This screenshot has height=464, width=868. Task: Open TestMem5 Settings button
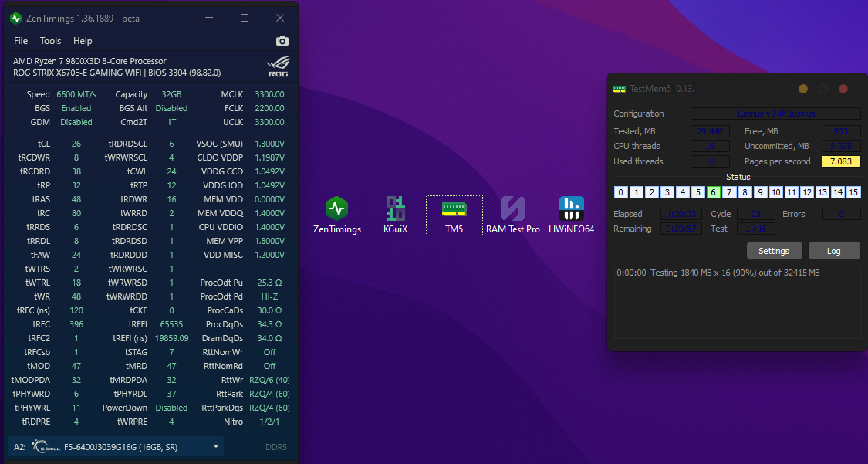coord(774,251)
